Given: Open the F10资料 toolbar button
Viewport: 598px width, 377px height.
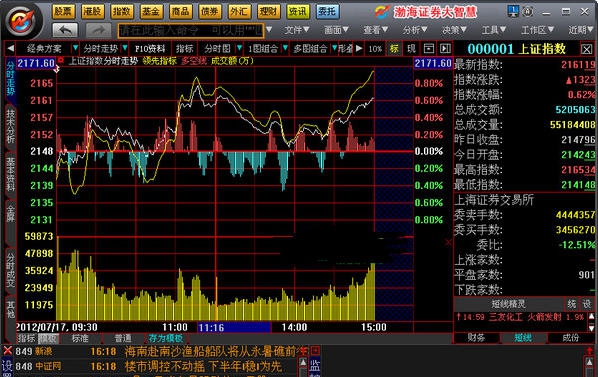Looking at the screenshot, I should click(x=150, y=48).
